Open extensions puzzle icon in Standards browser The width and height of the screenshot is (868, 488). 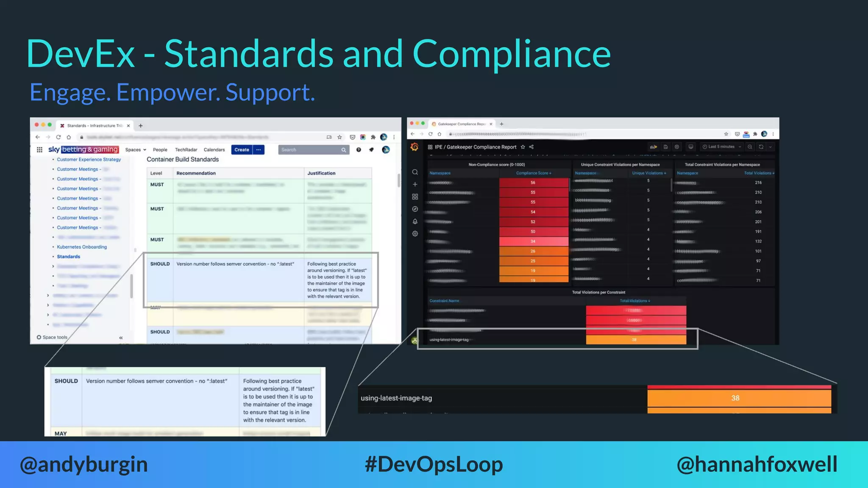pyautogui.click(x=373, y=137)
